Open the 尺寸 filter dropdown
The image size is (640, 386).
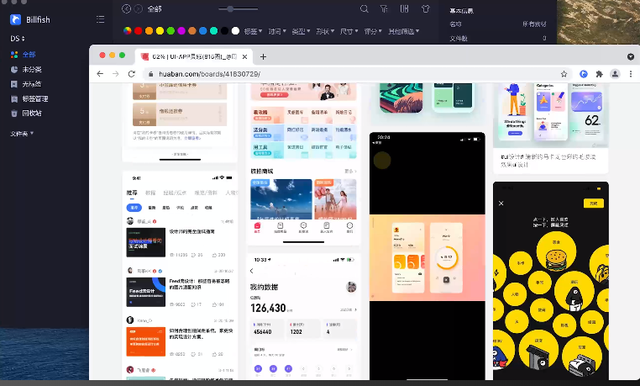(349, 31)
